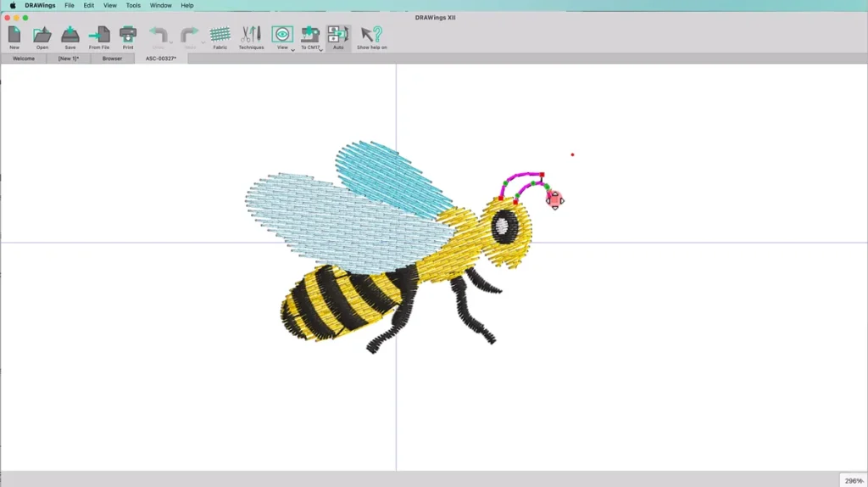Click the pink move handle at antenna tip

tap(554, 200)
